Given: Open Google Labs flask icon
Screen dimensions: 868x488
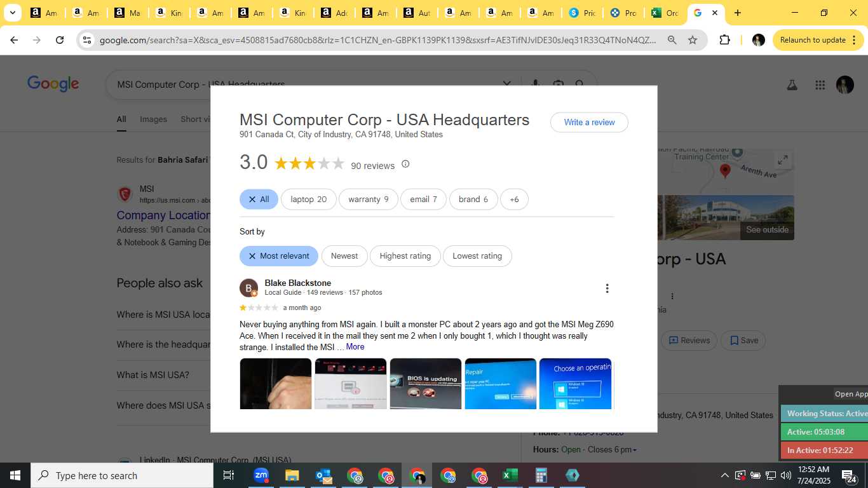Looking at the screenshot, I should 792,85.
